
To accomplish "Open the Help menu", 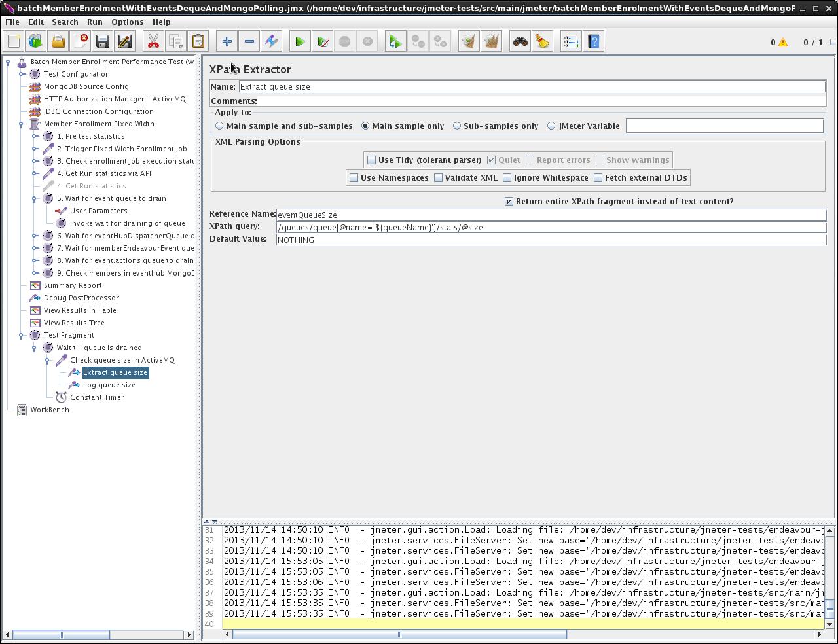I will coord(161,22).
